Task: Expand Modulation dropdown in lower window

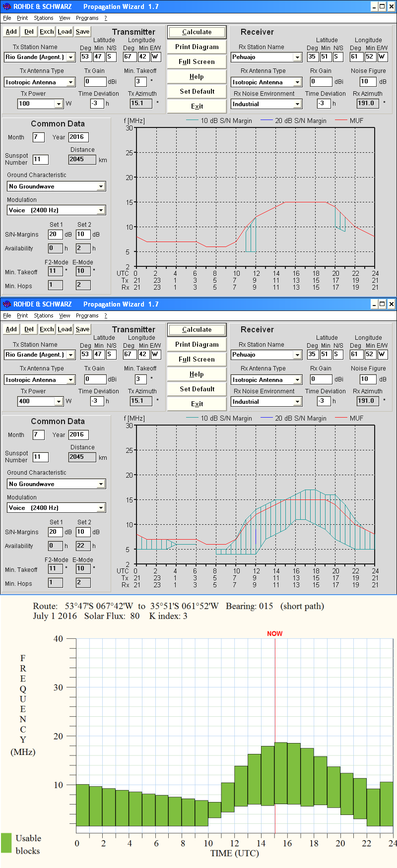Action: (x=101, y=508)
